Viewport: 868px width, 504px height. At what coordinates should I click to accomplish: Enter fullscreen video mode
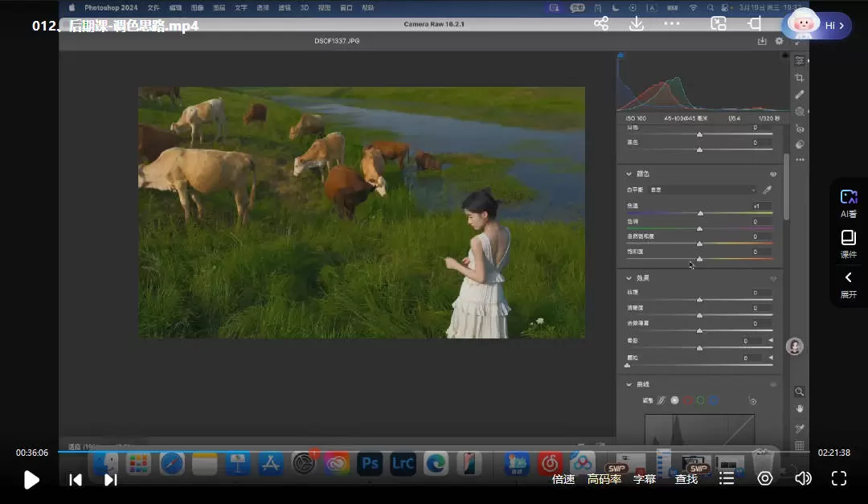[839, 478]
